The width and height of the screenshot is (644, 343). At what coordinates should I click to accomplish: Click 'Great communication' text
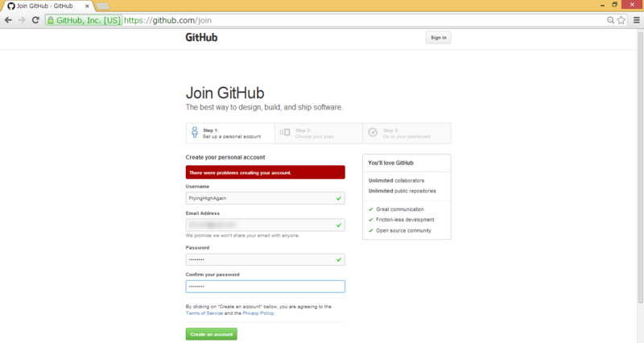[399, 209]
